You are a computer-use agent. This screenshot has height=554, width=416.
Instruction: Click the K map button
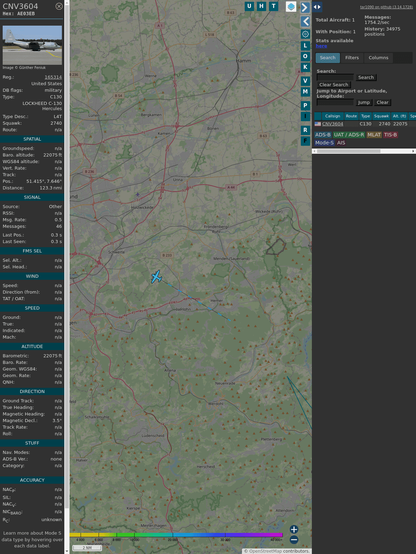(x=305, y=67)
